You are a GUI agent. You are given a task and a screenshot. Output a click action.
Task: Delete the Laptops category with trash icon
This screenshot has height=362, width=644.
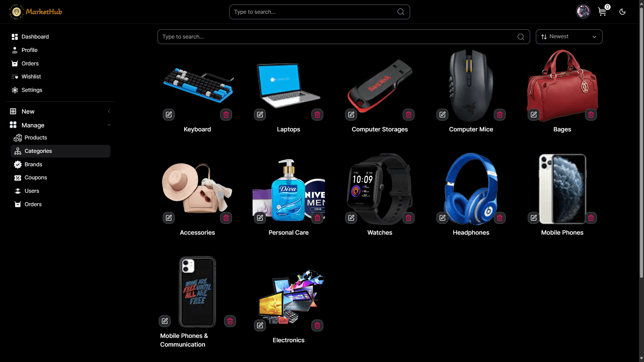pyautogui.click(x=317, y=115)
